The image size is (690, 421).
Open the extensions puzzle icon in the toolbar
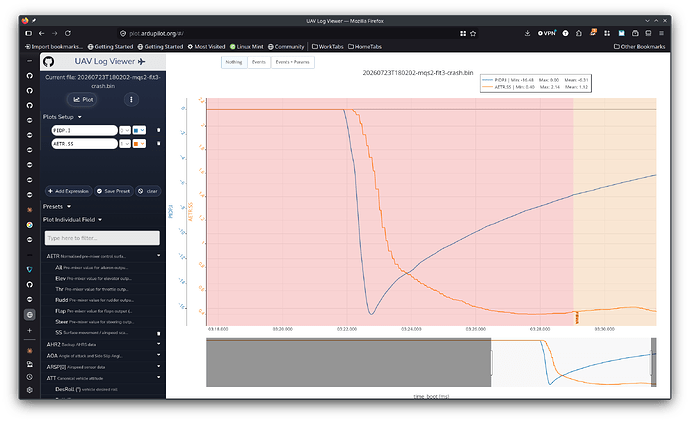coord(579,33)
